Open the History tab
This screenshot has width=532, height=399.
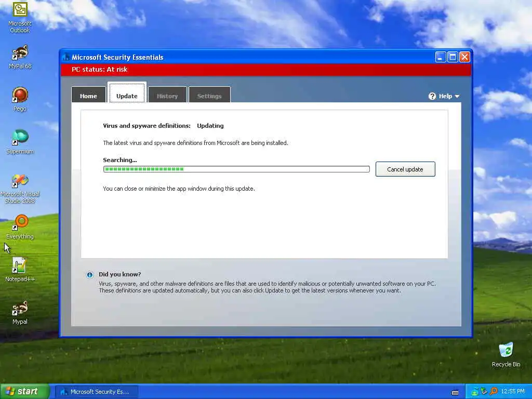click(167, 95)
